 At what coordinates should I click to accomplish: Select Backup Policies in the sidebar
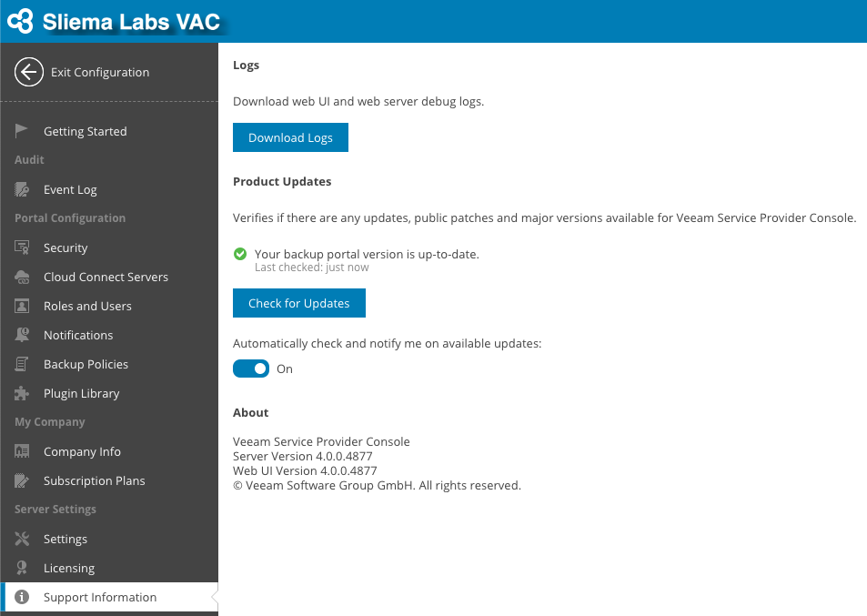coord(109,364)
